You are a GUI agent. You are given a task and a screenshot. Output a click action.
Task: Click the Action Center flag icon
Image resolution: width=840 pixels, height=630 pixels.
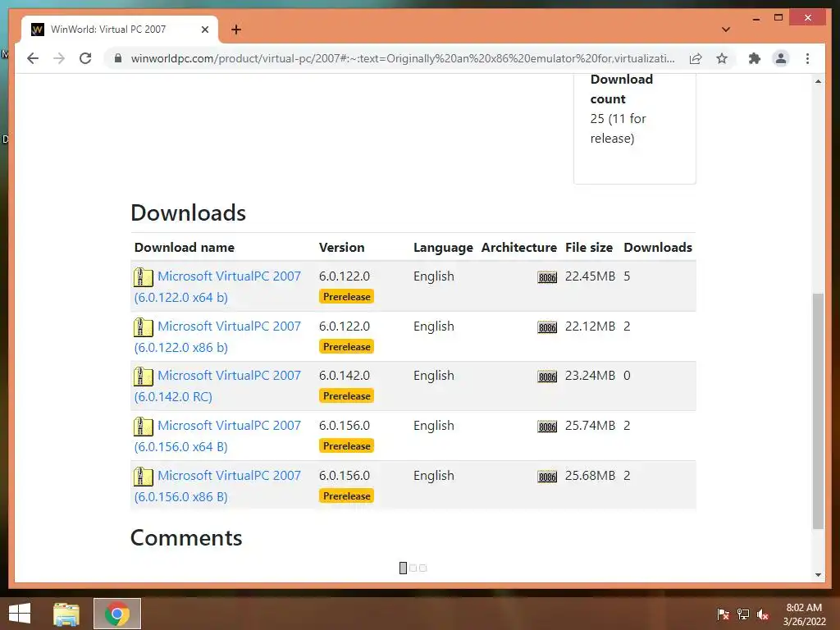pyautogui.click(x=724, y=614)
